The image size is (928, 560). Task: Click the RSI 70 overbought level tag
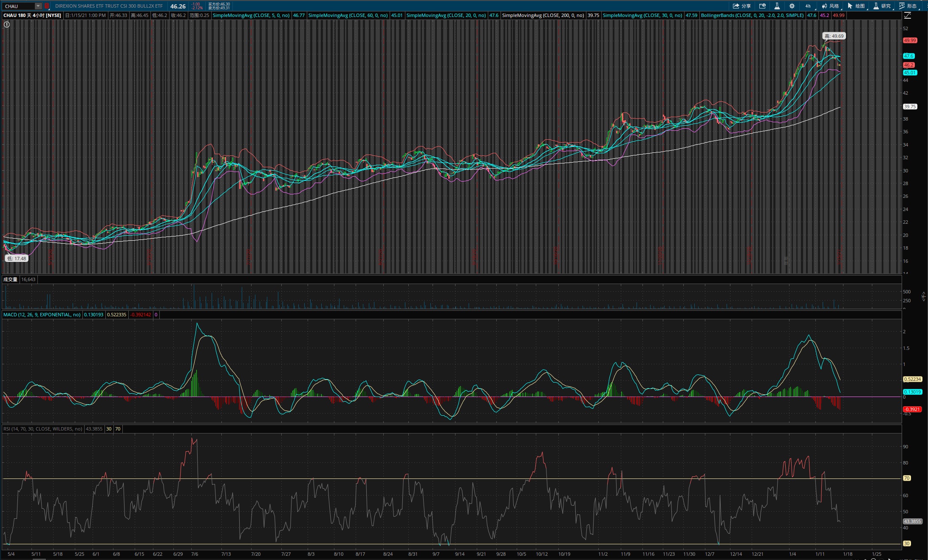[907, 478]
